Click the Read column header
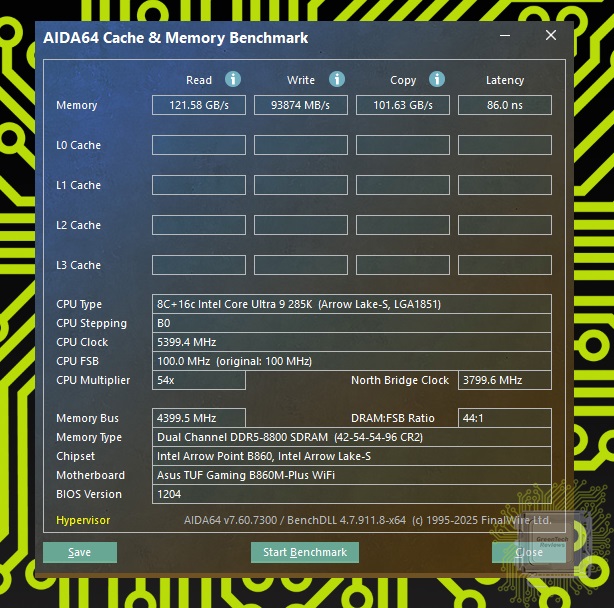Image resolution: width=614 pixels, height=608 pixels. coord(199,80)
